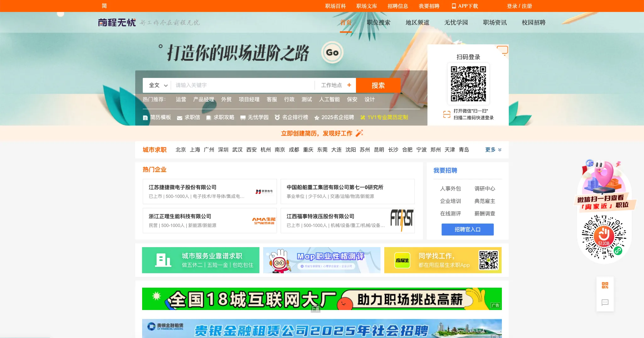
Task: Choose city 青岛
Action: point(464,150)
